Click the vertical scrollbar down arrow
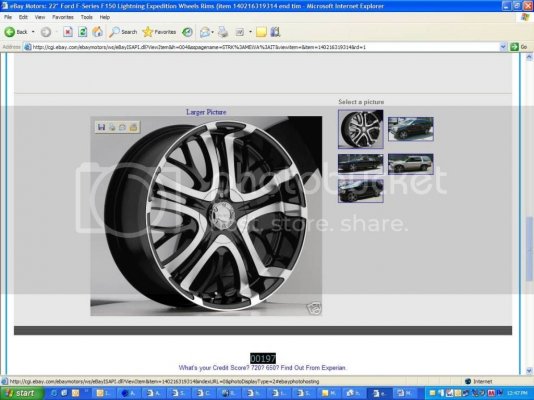The height and width of the screenshot is (400, 534). coord(529,371)
